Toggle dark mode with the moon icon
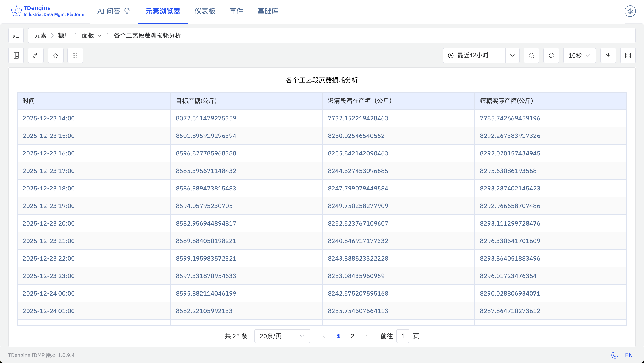The height and width of the screenshot is (363, 644). tap(615, 355)
